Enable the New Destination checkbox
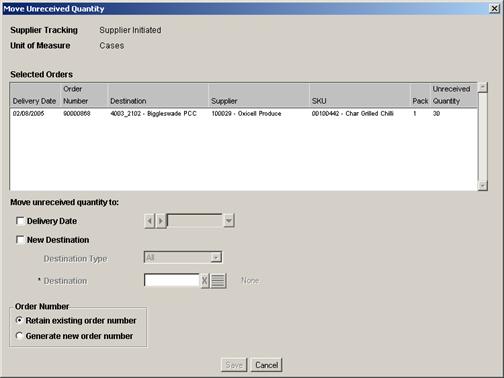Screen dimensions: 504x378 point(20,240)
